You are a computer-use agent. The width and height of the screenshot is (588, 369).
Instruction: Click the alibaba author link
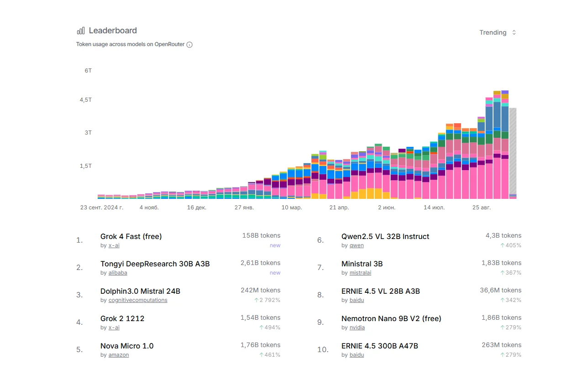click(118, 273)
